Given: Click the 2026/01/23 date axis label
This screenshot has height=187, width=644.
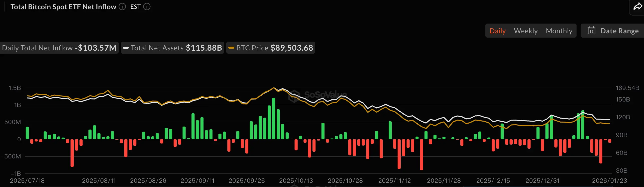Looking at the screenshot, I should [609, 180].
